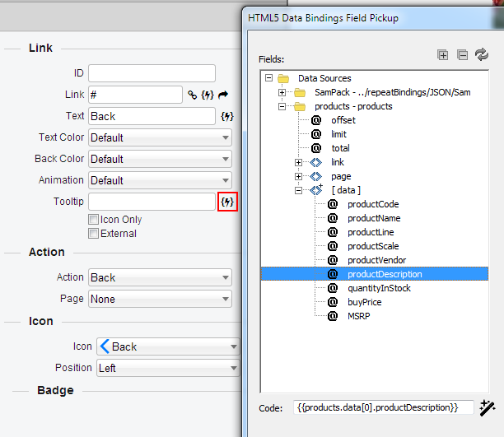This screenshot has height=437, width=504.
Task: Collapse the products data source node
Action: pyautogui.click(x=282, y=106)
